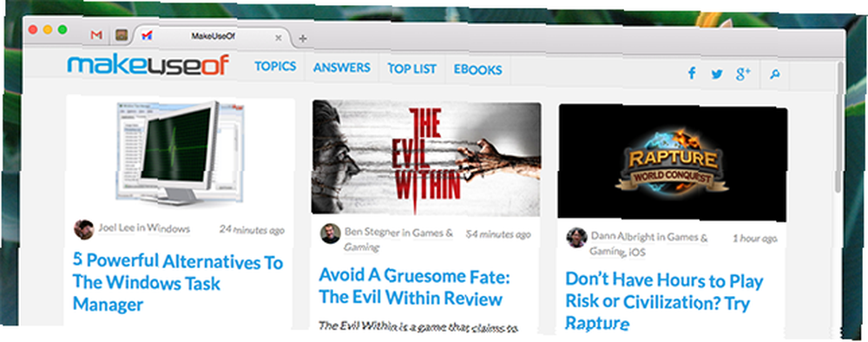Viewport: 868px width, 342px height.
Task: Open the Rapture World Conquest image
Action: pos(672,162)
